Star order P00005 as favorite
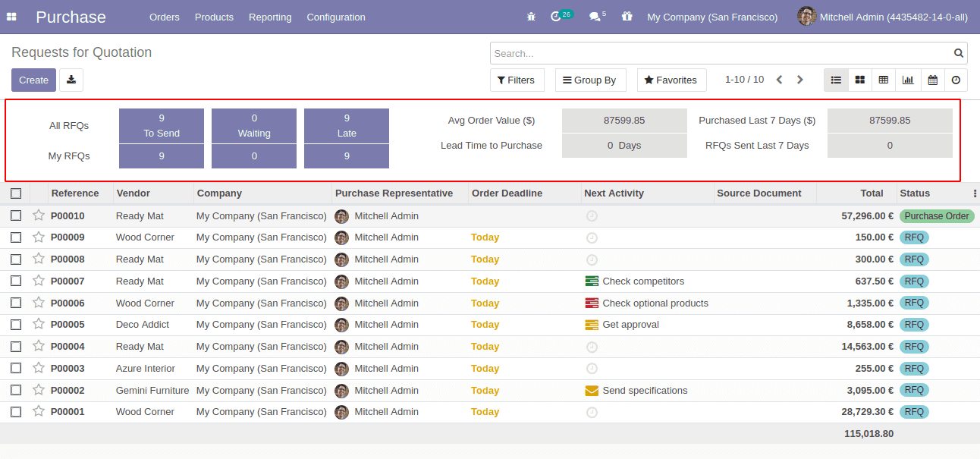 point(39,324)
